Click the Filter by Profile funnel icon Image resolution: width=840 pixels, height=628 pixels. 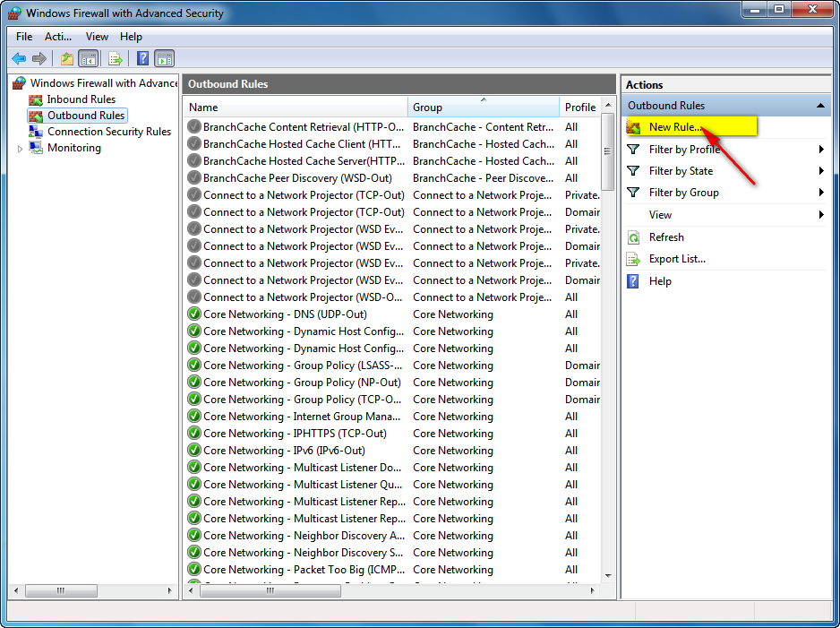[633, 150]
